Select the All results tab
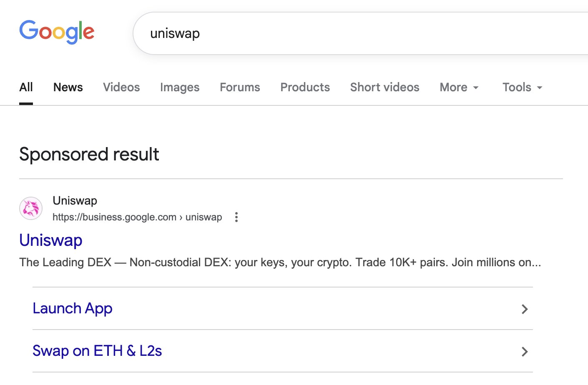 click(x=26, y=87)
